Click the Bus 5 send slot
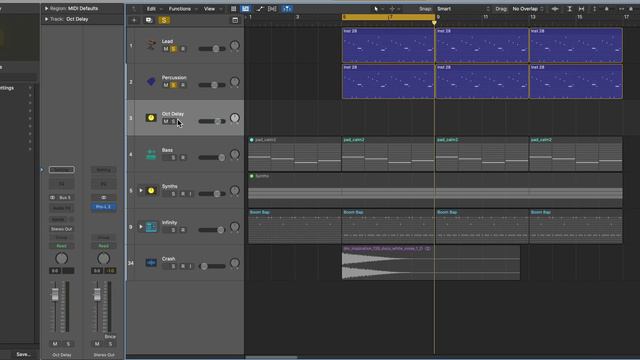 62,198
